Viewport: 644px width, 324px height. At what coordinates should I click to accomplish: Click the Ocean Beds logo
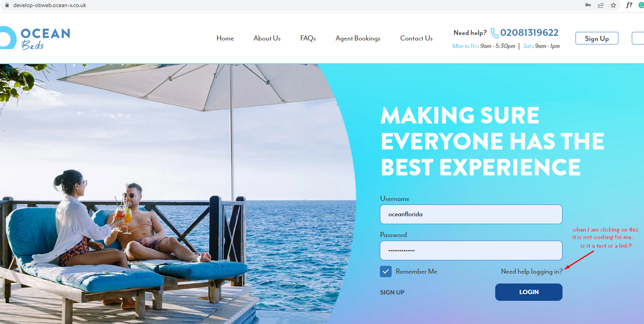pyautogui.click(x=35, y=38)
